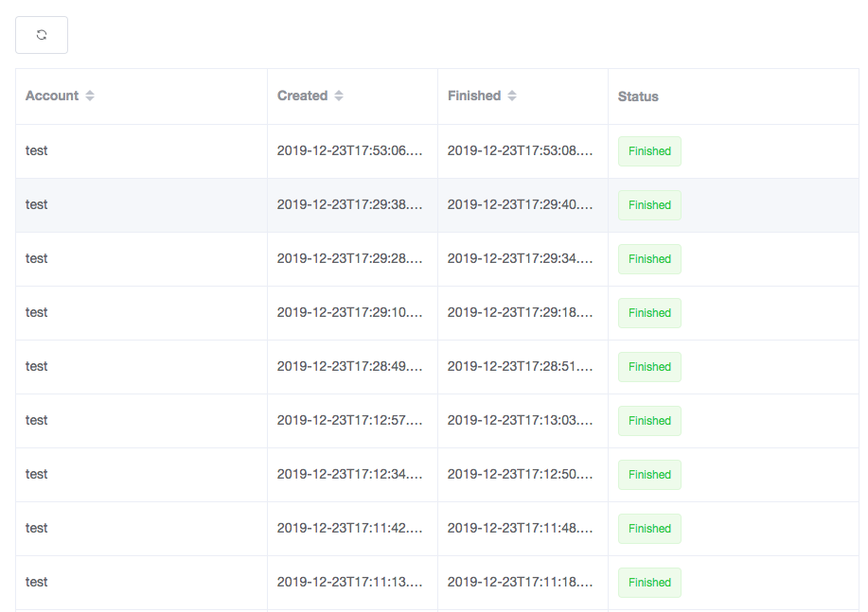
Task: Click finished time 2019-12-23T17:12:50
Action: pyautogui.click(x=521, y=474)
